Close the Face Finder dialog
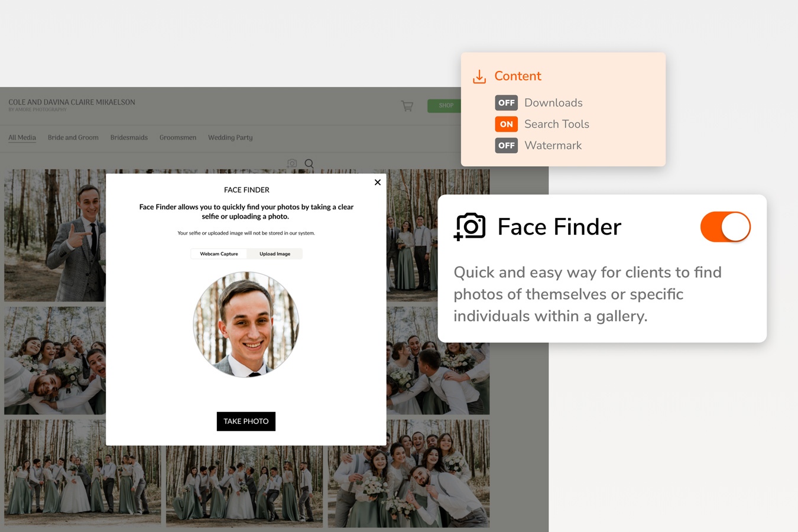Screen dimensions: 798x532 377,182
